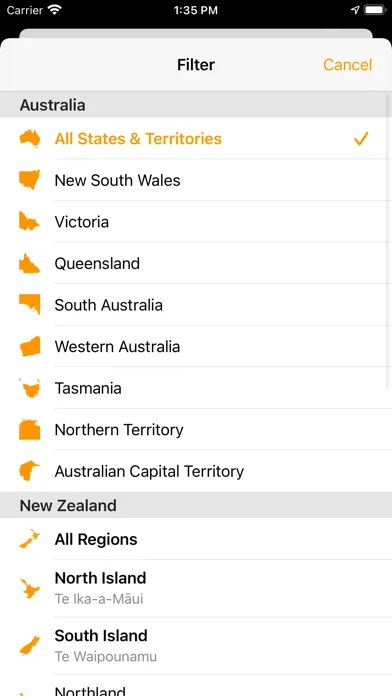Choose Queensland from the filter list
Screen dimensions: 392x696
coord(196,263)
